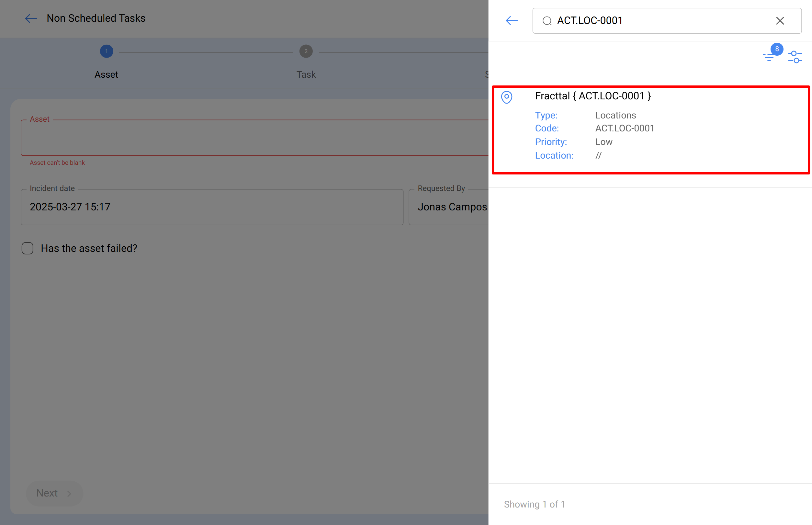Click back arrow next to Non Scheduled Tasks
This screenshot has height=525, width=812.
31,18
